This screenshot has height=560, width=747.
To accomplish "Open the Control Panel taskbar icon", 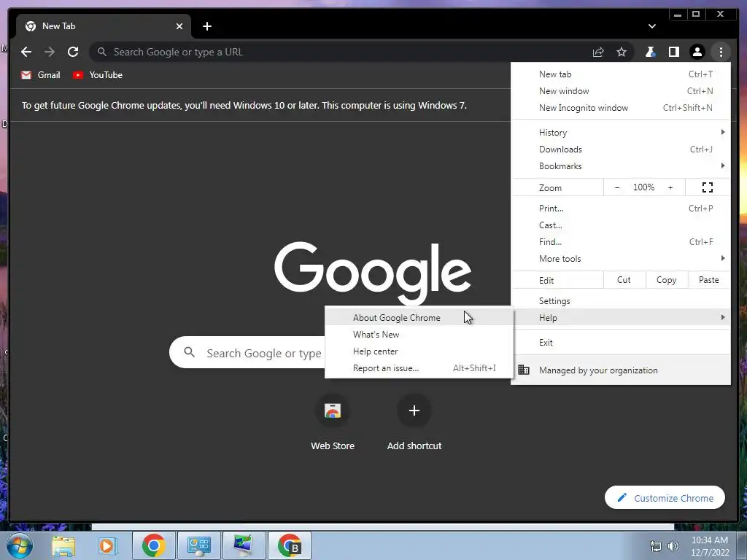I will 198,545.
